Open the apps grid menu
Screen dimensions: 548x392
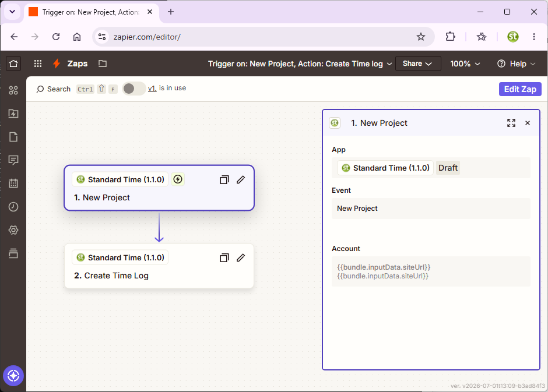tap(38, 63)
